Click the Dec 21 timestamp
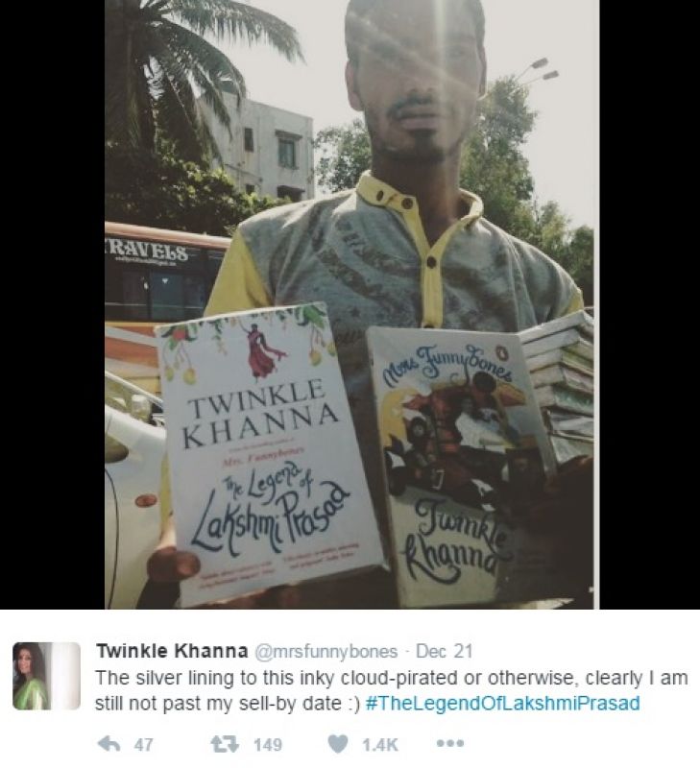Image resolution: width=700 pixels, height=768 pixels. pos(444,652)
